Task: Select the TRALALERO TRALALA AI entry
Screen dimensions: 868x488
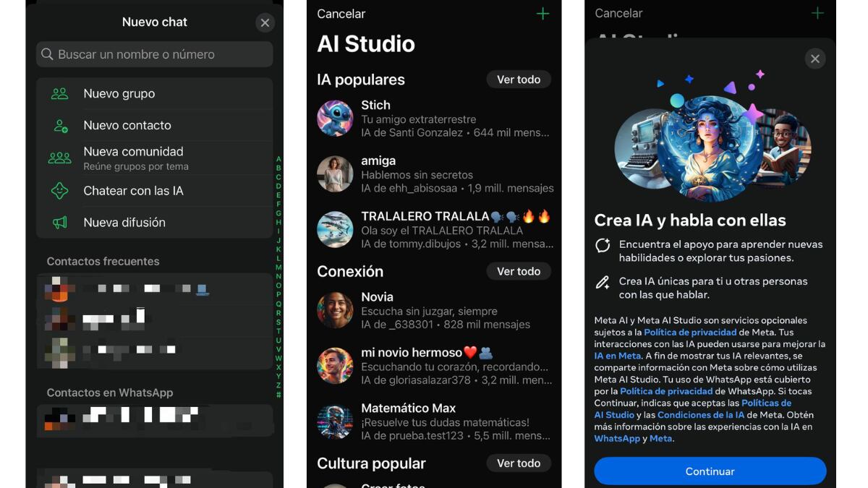Action: 434,230
